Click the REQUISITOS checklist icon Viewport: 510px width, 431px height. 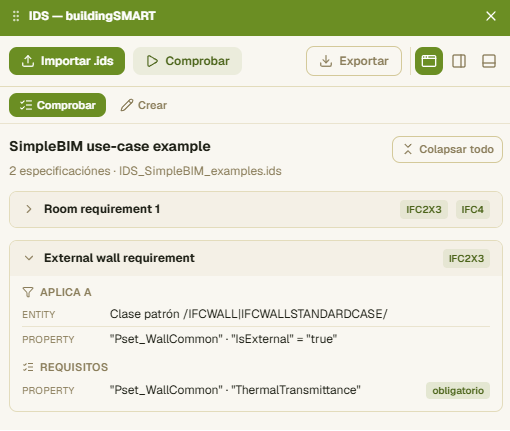tap(28, 367)
